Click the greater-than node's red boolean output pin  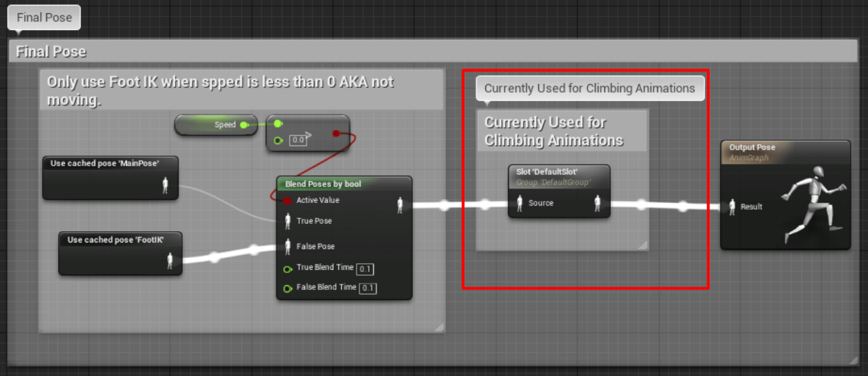pyautogui.click(x=337, y=134)
